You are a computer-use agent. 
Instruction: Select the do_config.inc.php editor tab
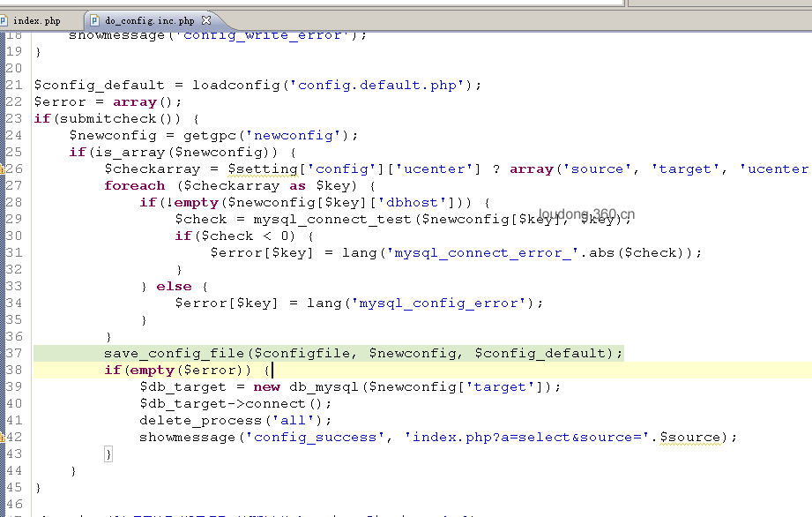coord(150,20)
